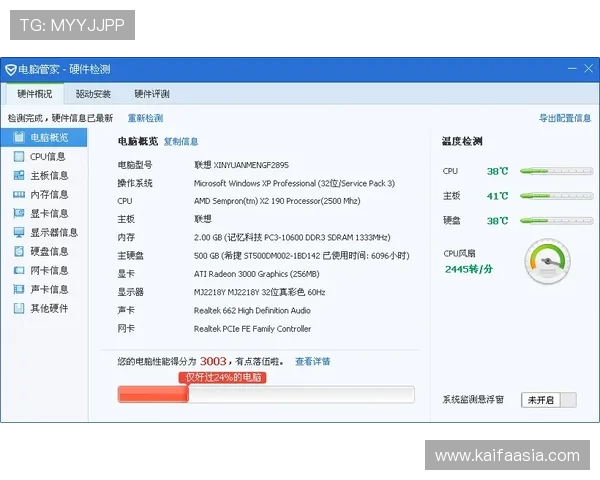The width and height of the screenshot is (600, 480).
Task: Click the 仅好过24%的电脑 red label
Action: coord(223,377)
